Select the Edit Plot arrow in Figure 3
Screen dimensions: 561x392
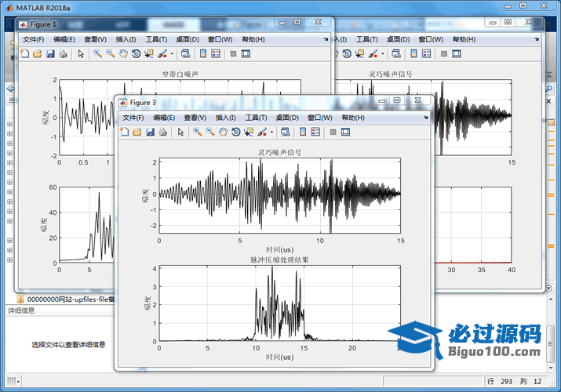pos(180,132)
